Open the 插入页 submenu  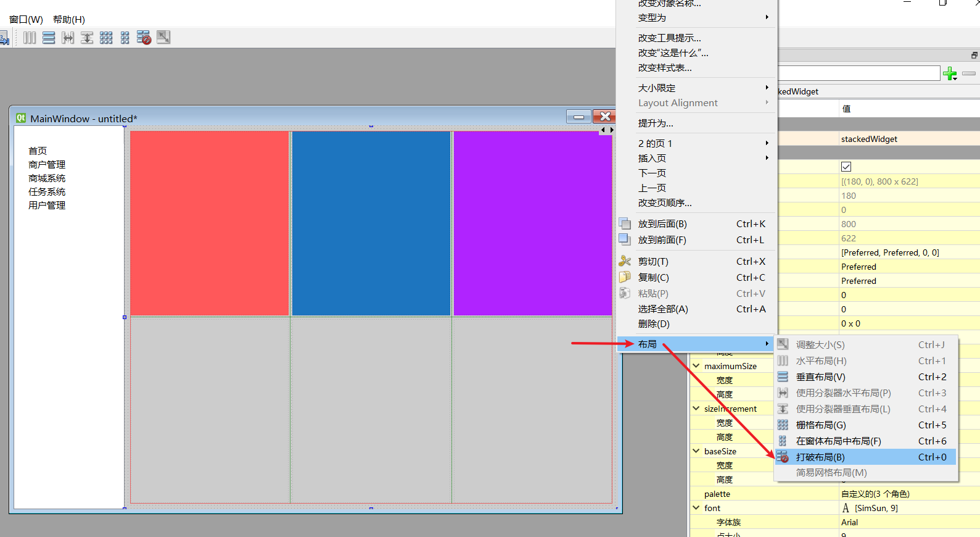point(696,159)
